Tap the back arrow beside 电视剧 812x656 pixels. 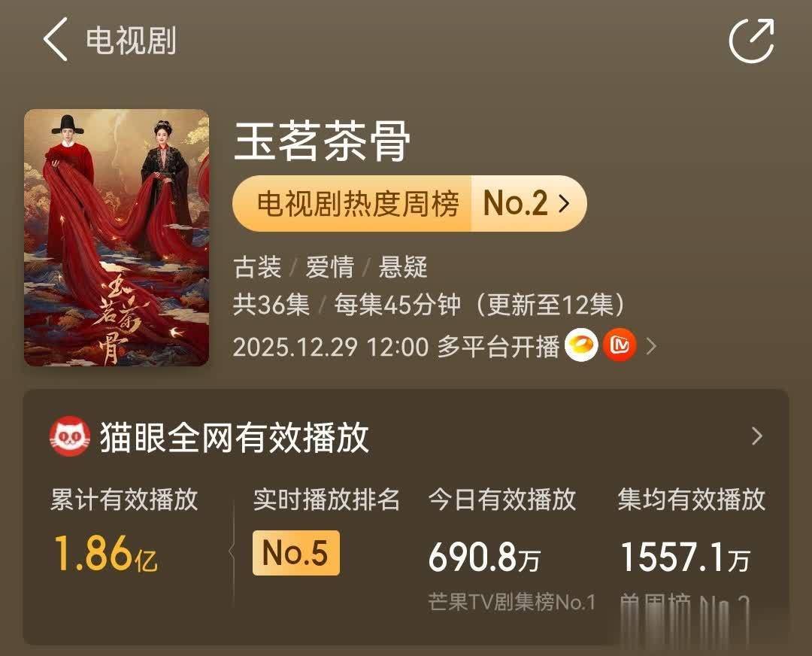pos(56,40)
